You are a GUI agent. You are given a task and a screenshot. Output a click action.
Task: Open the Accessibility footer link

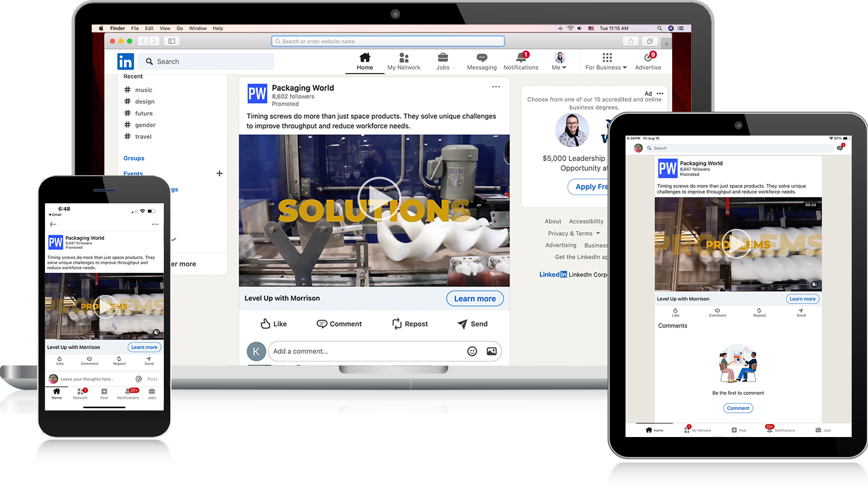pos(586,221)
